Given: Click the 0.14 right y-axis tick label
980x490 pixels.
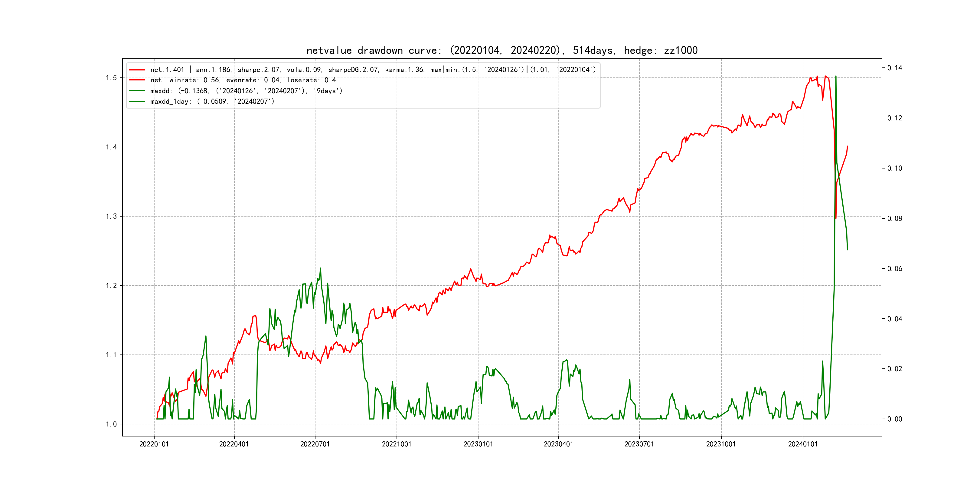Looking at the screenshot, I should coord(894,68).
